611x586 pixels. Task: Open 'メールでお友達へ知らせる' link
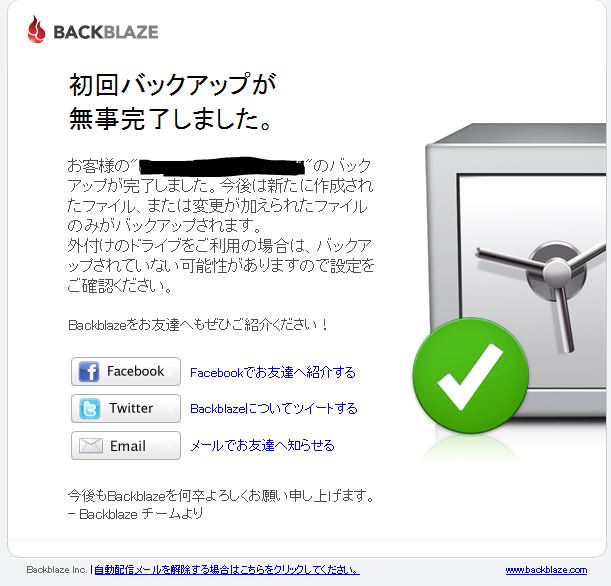point(262,445)
